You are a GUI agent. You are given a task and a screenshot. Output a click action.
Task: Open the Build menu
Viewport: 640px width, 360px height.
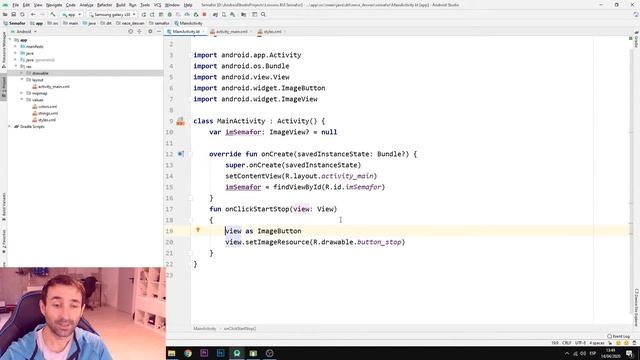click(120, 5)
